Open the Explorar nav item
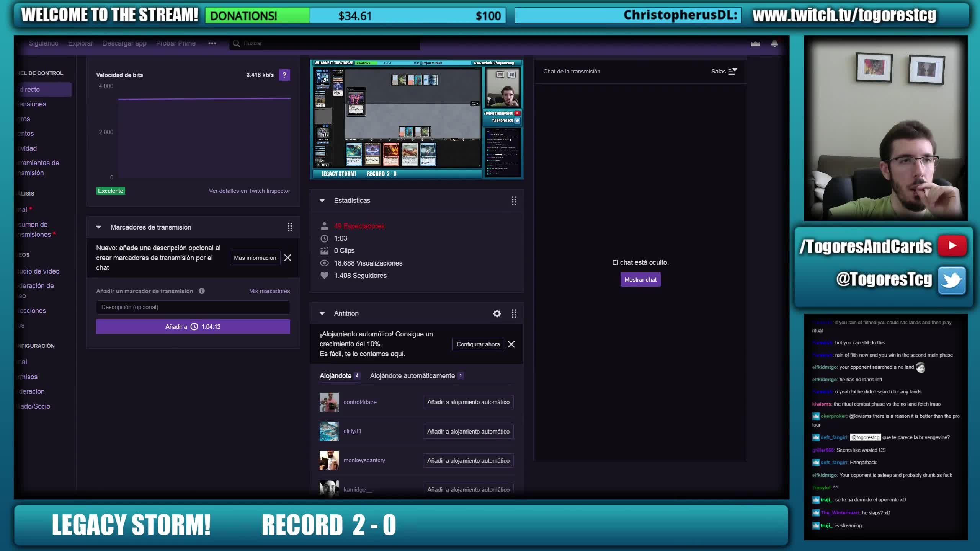This screenshot has height=551, width=980. pos(80,43)
